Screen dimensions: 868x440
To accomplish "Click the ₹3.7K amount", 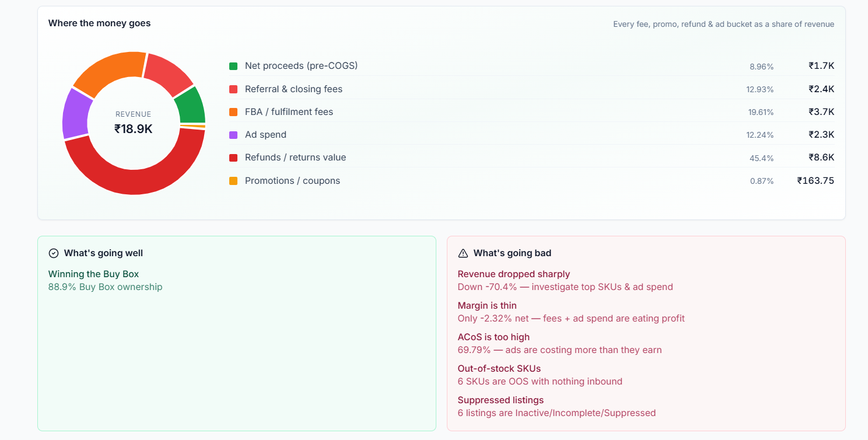I will pyautogui.click(x=821, y=112).
